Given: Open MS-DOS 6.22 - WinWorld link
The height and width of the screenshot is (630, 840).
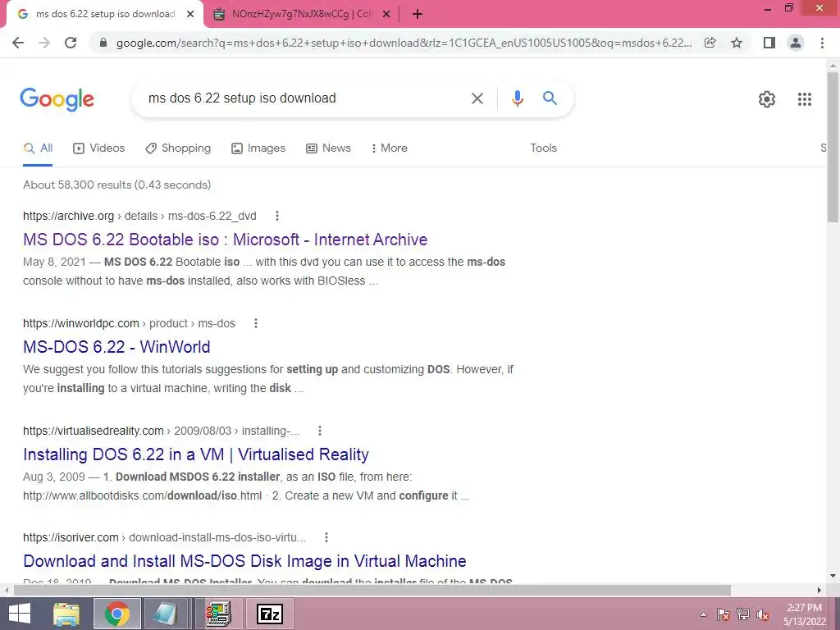Looking at the screenshot, I should click(116, 347).
